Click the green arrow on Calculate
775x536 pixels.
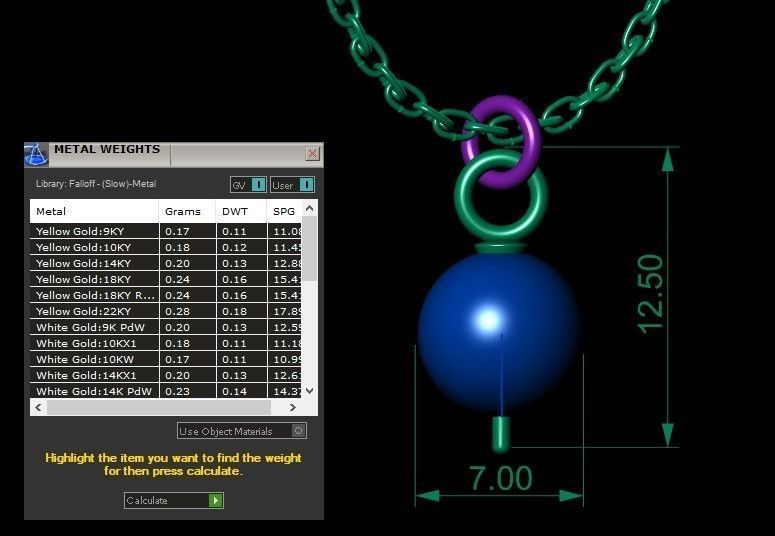215,500
